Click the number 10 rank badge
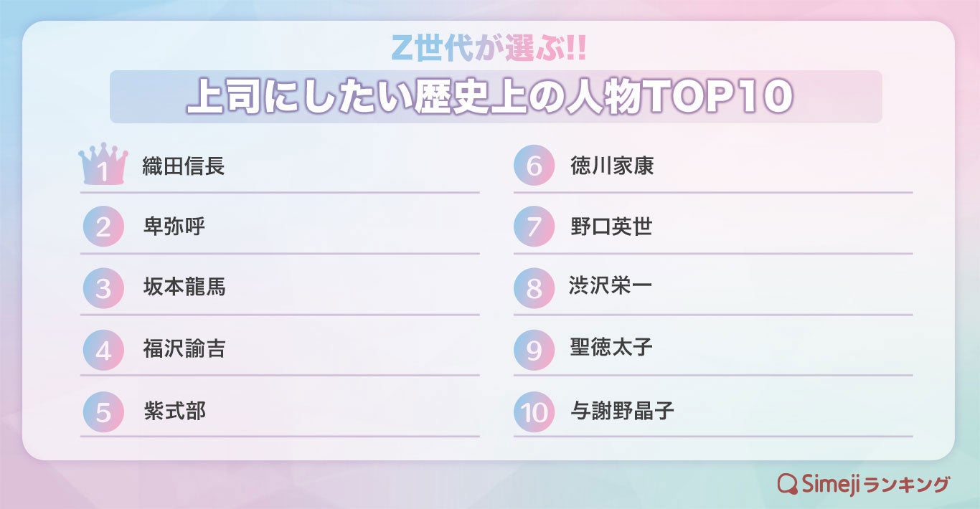Viewport: 980px width, 509px height. click(534, 412)
